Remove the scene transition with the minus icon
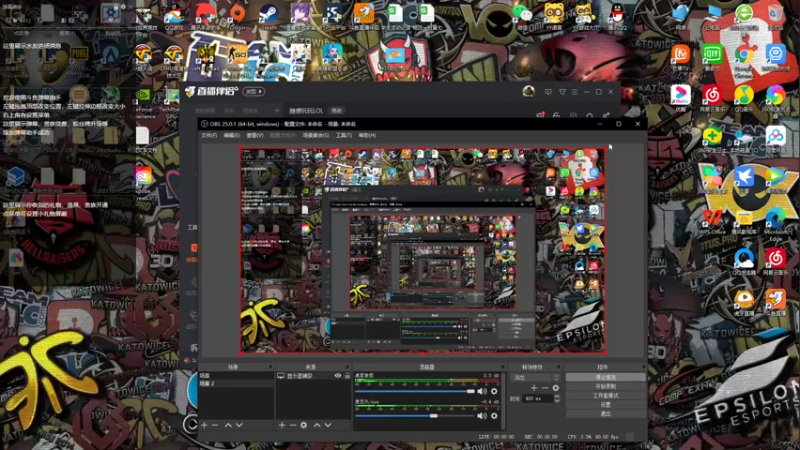Image resolution: width=800 pixels, height=450 pixels. [544, 388]
